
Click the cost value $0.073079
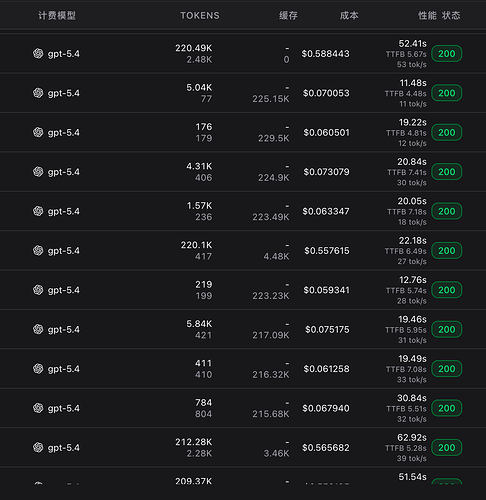pyautogui.click(x=327, y=172)
